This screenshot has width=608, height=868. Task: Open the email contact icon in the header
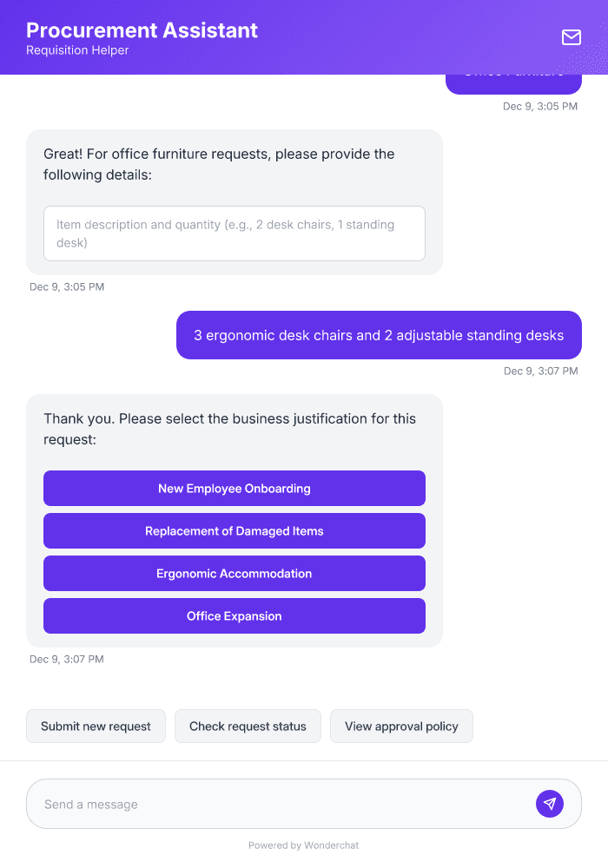coord(572,37)
